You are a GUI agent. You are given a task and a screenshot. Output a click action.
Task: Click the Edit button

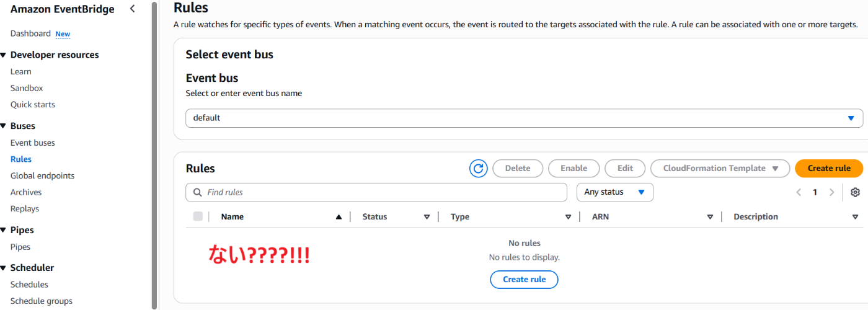(x=625, y=168)
